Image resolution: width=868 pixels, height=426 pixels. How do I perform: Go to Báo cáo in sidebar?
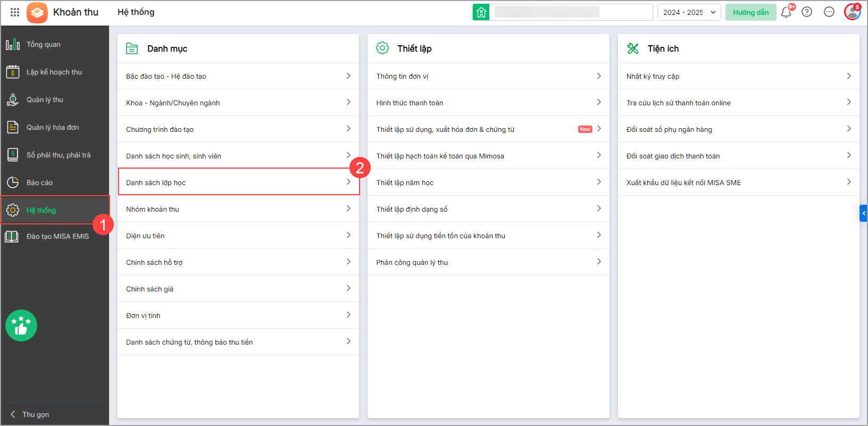tap(39, 183)
